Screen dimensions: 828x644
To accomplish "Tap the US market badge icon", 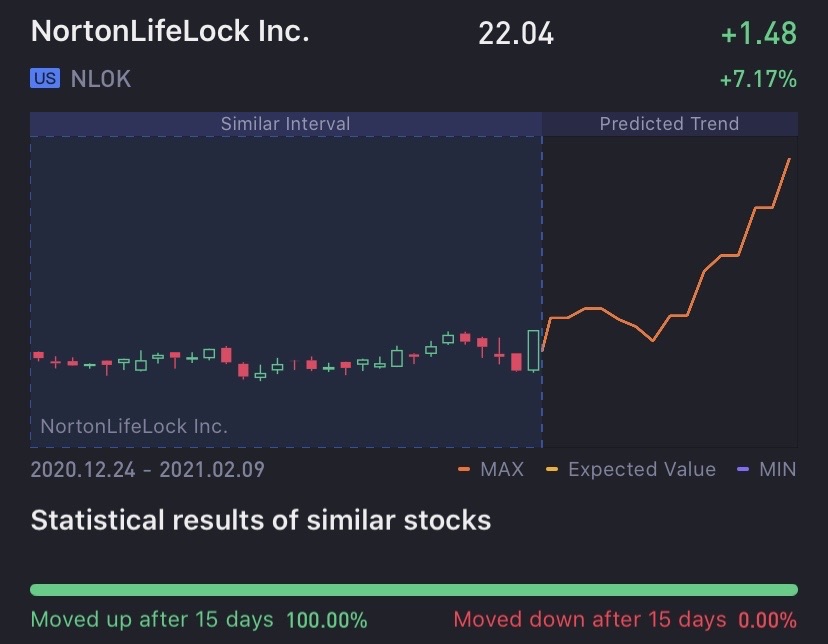I will [x=45, y=79].
